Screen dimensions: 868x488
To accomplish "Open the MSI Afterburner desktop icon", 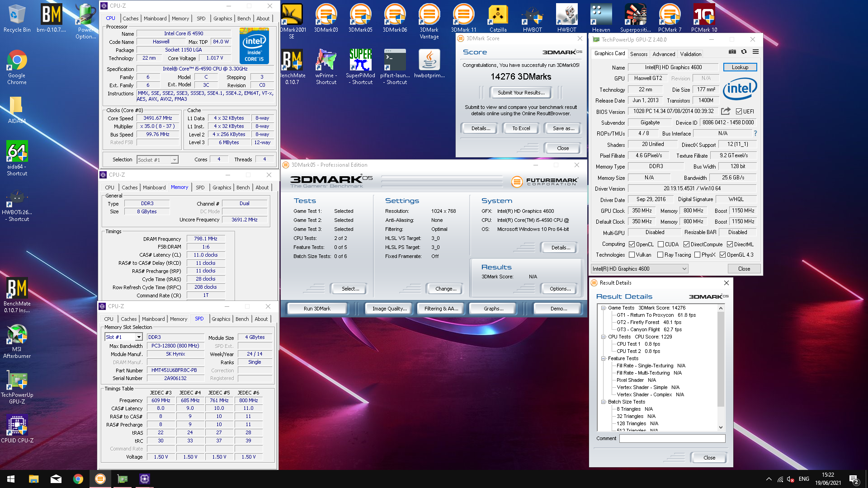I will (x=17, y=341).
